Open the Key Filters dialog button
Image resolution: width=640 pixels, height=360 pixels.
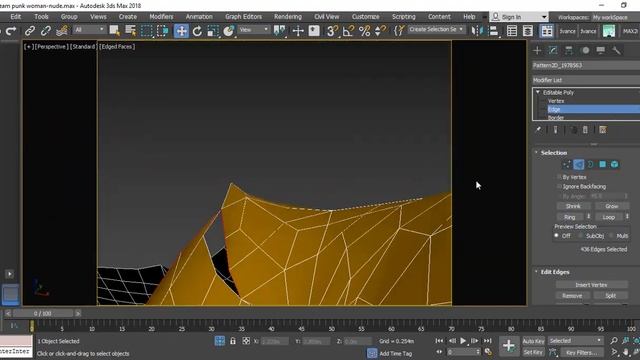581,352
